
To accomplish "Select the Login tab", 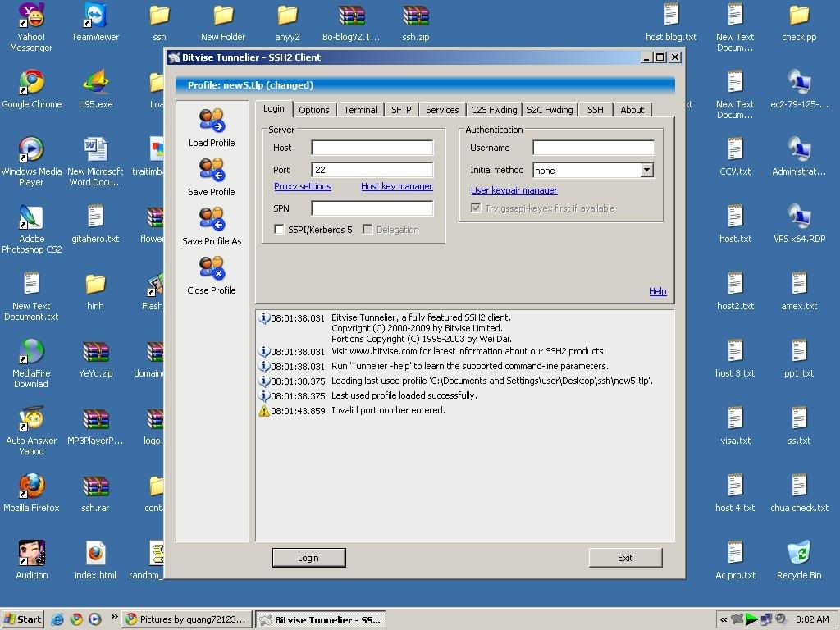I will (274, 109).
